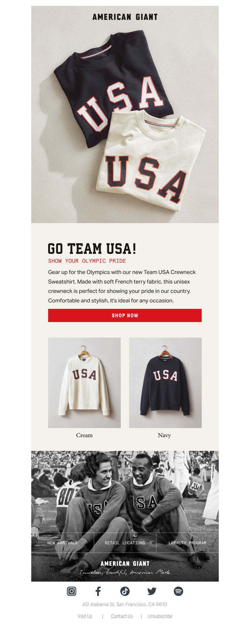Click the red Shop Now button

(125, 315)
